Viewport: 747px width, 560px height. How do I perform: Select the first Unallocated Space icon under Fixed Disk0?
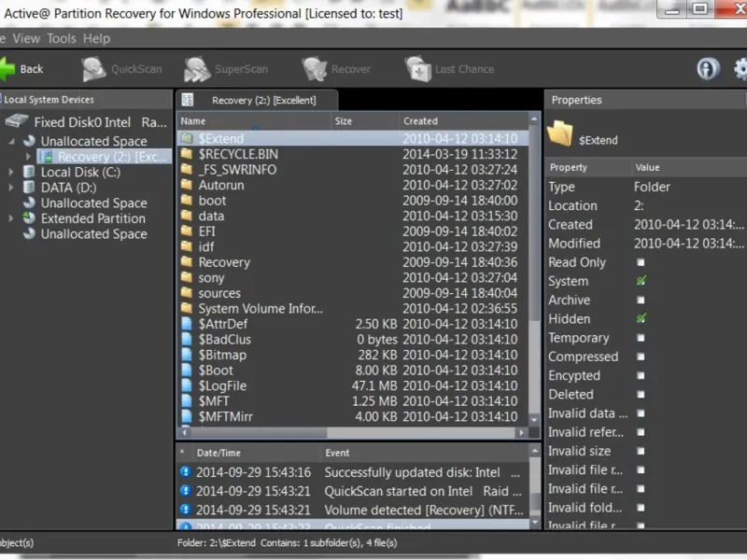[29, 141]
